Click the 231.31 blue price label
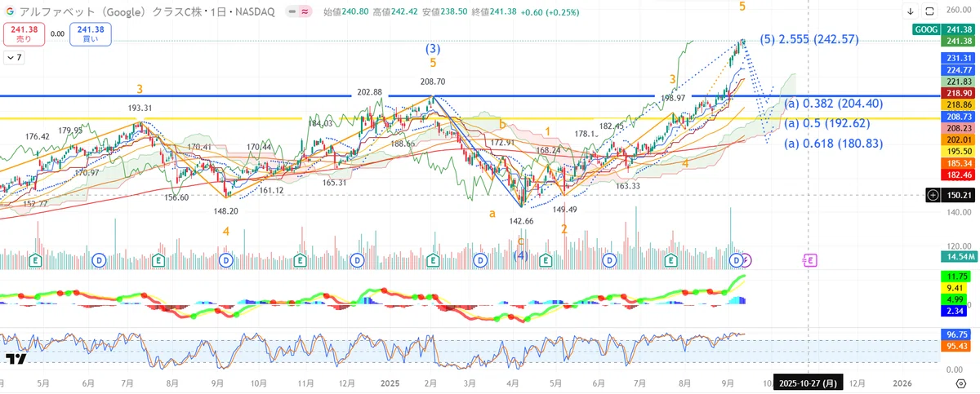The image size is (980, 394). (x=958, y=59)
